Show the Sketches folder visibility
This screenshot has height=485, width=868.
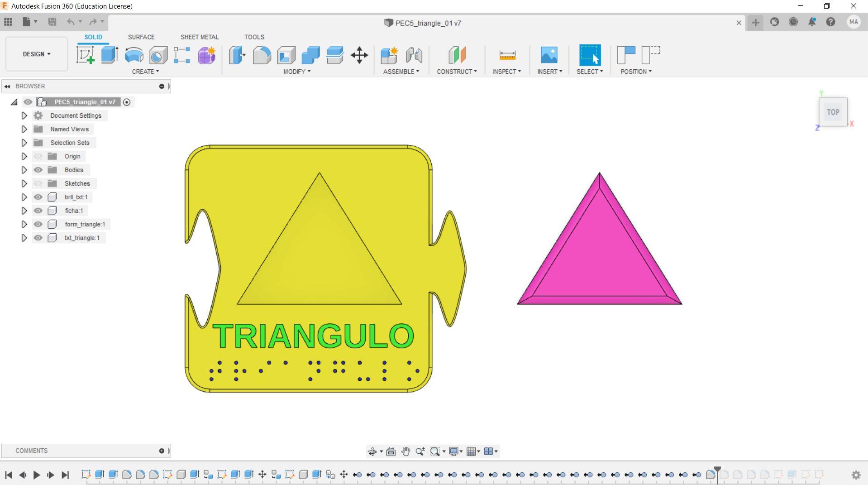[38, 183]
